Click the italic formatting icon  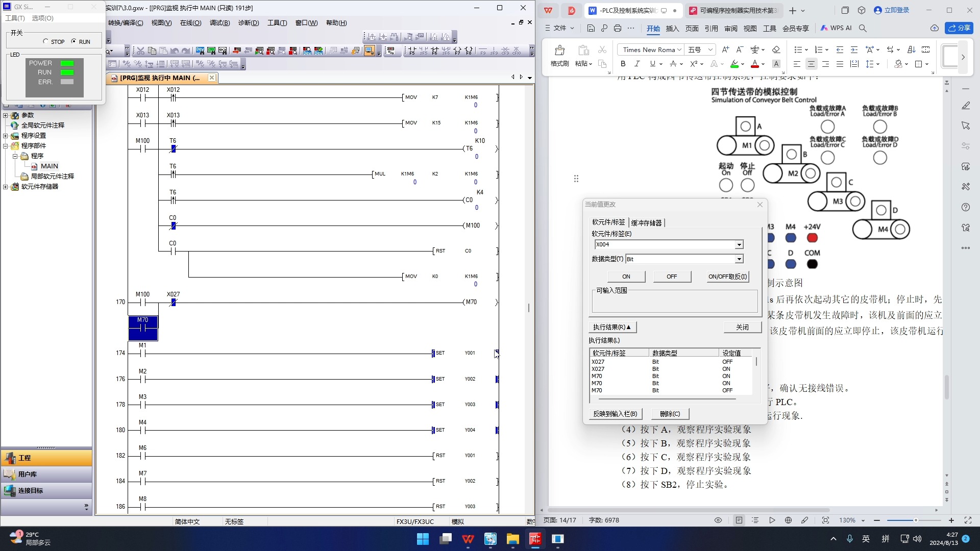click(x=637, y=64)
